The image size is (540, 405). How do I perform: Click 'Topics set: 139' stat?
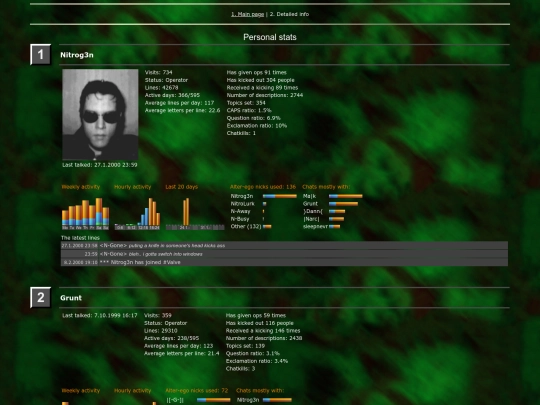coord(246,346)
